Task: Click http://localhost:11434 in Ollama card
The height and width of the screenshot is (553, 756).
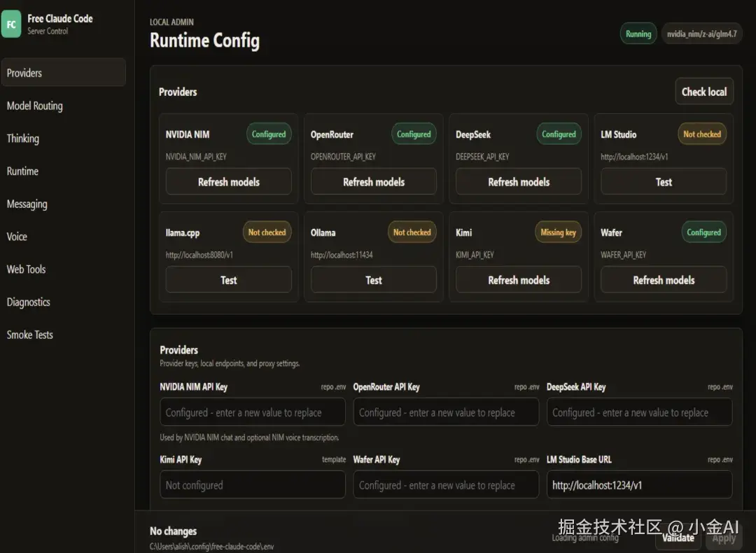Action: coord(342,255)
